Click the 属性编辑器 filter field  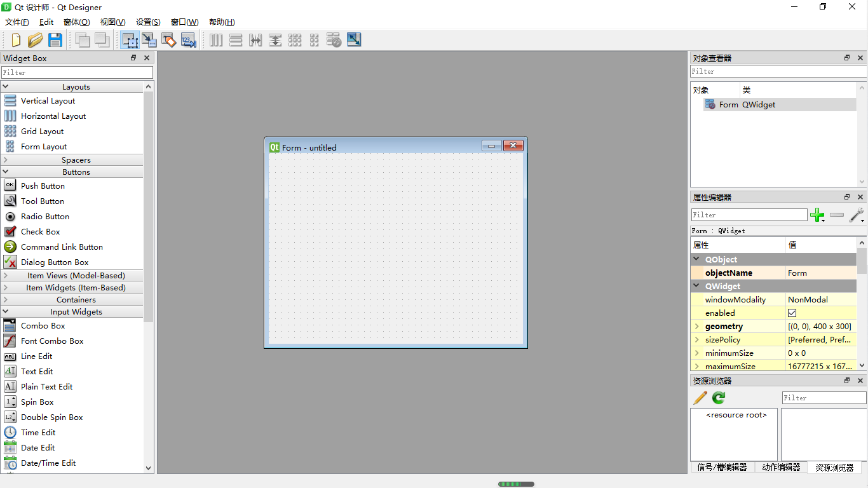[749, 215]
